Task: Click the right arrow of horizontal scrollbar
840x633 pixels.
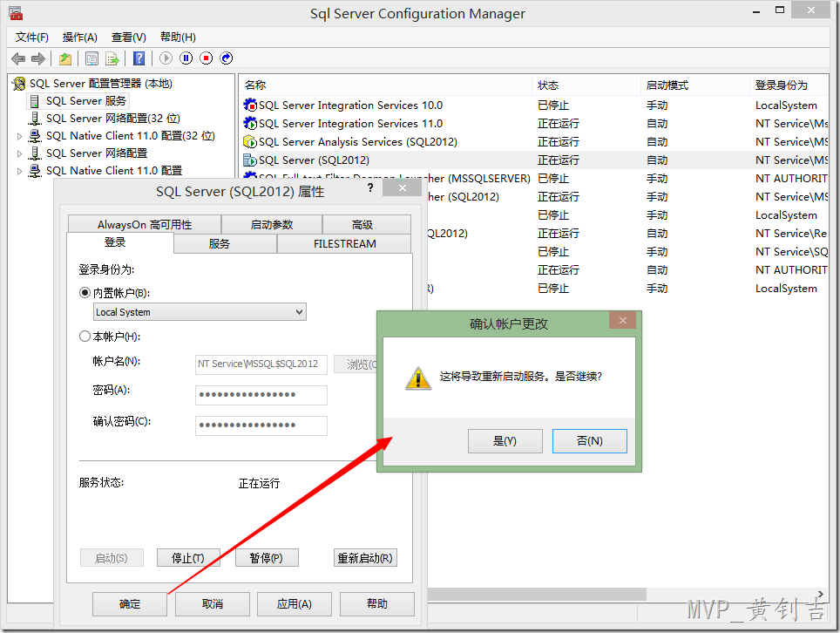Action: [x=821, y=594]
